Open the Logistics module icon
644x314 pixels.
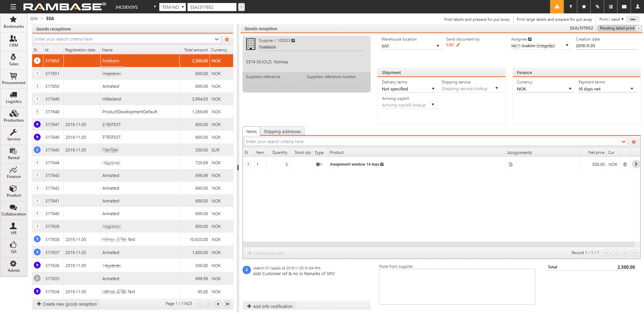pos(13,98)
